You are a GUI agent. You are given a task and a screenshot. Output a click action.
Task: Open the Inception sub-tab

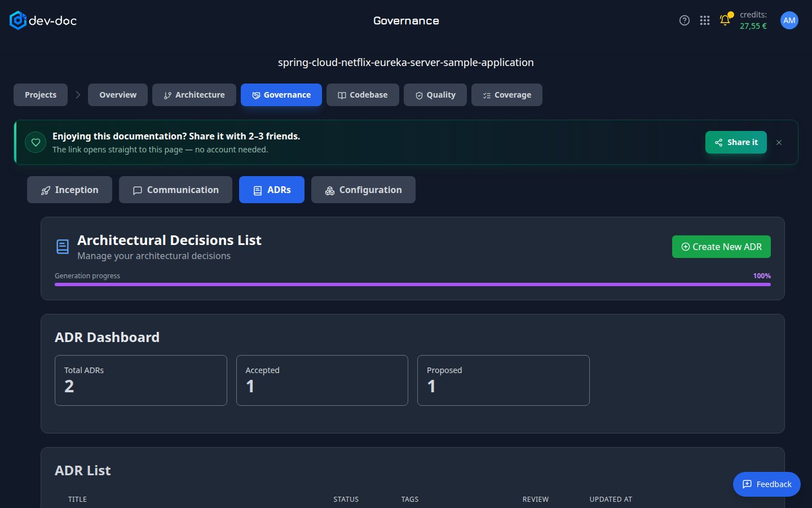click(x=69, y=190)
